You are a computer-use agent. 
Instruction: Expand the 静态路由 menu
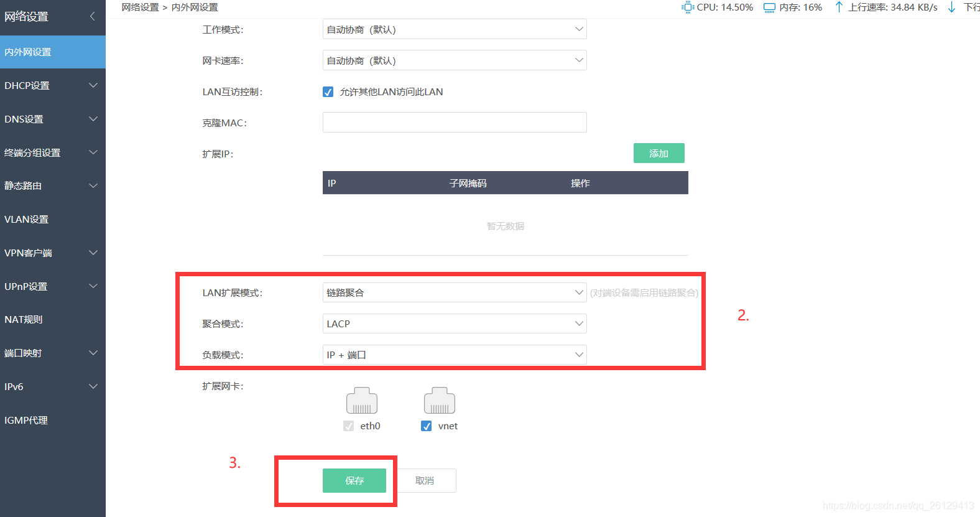[x=53, y=185]
